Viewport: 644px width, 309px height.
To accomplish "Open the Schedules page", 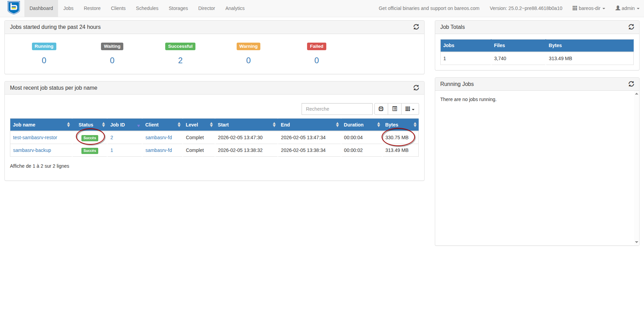I will pyautogui.click(x=147, y=8).
